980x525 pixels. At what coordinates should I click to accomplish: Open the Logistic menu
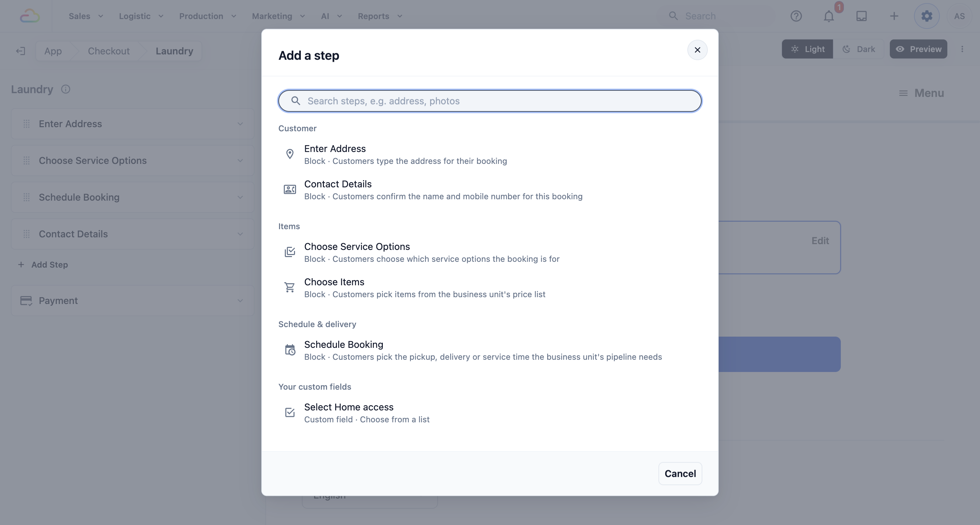[141, 16]
